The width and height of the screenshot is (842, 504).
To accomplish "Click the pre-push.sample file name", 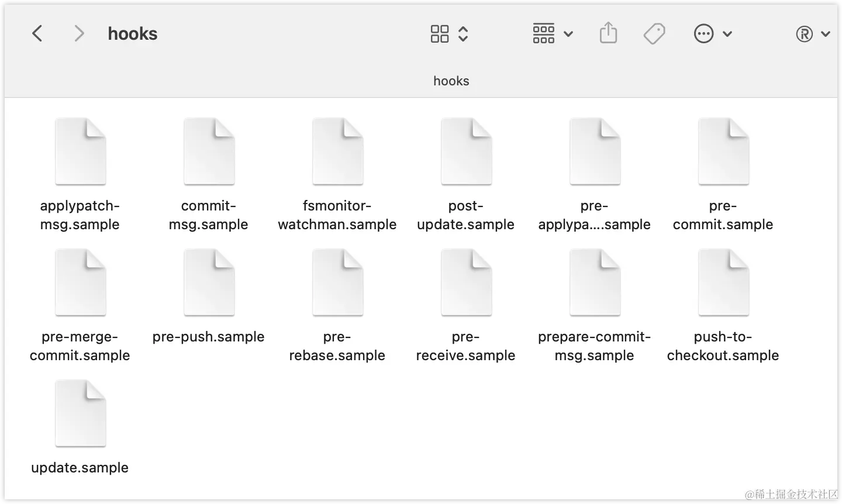I will [x=209, y=337].
